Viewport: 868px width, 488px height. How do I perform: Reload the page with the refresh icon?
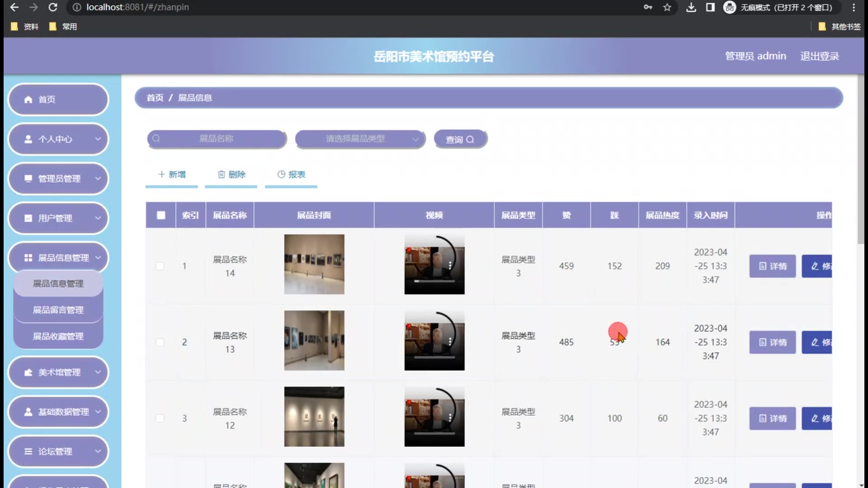pos(53,7)
